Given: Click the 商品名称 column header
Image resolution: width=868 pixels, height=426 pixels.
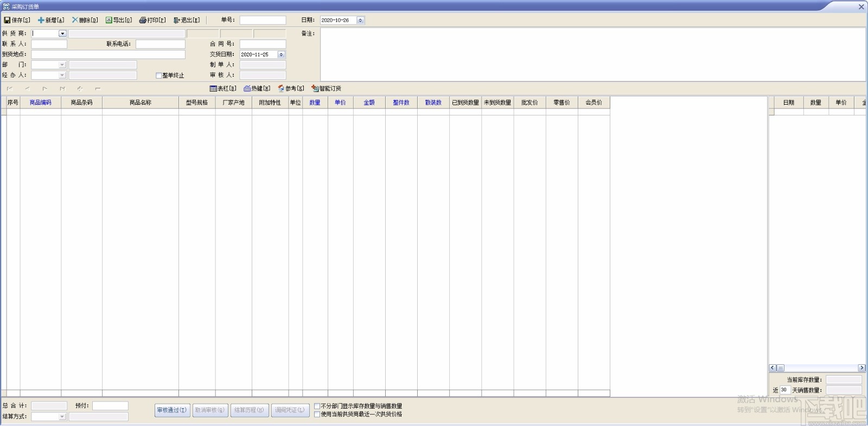Looking at the screenshot, I should click(x=141, y=102).
